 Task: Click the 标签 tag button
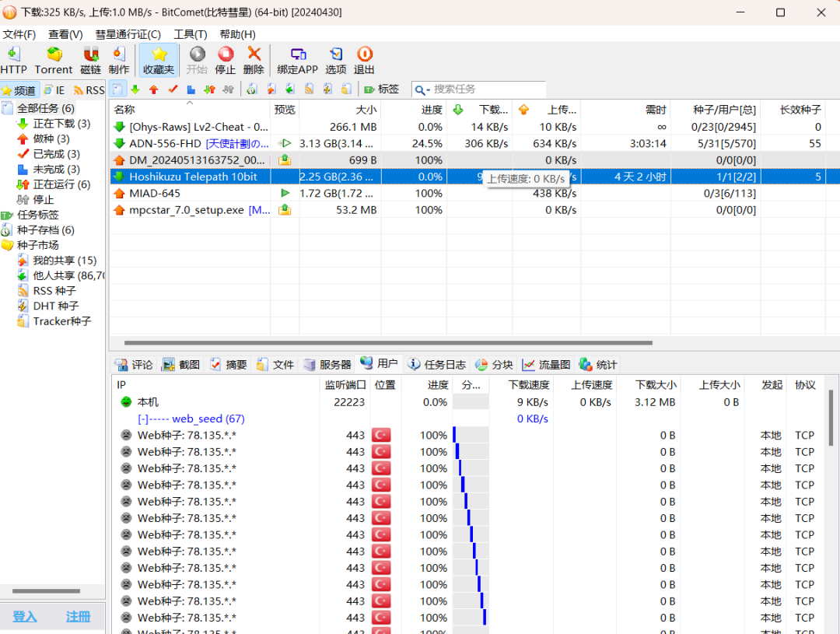381,89
